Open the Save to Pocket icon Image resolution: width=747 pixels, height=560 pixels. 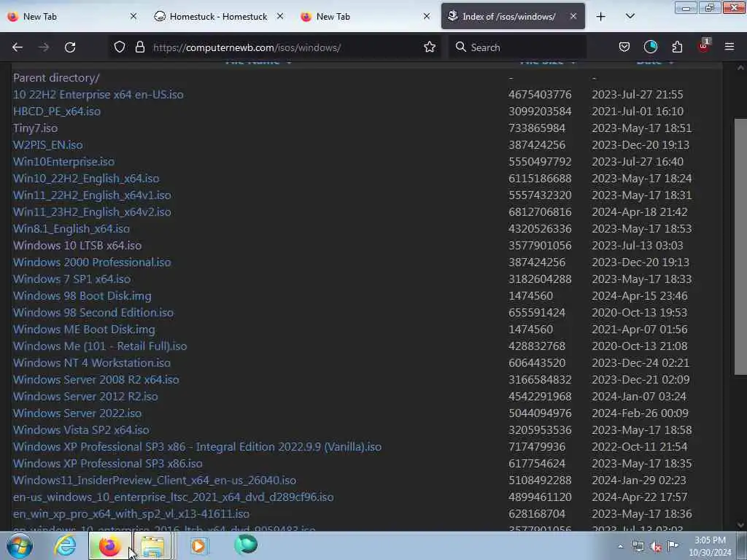(x=624, y=47)
